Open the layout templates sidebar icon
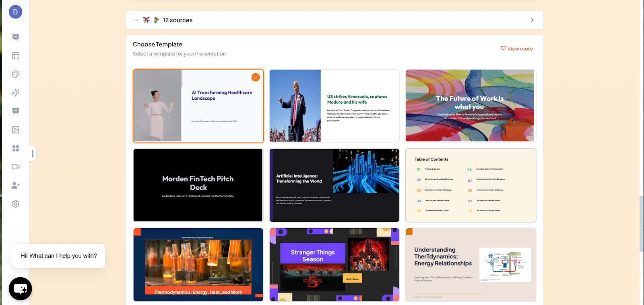 (x=16, y=56)
